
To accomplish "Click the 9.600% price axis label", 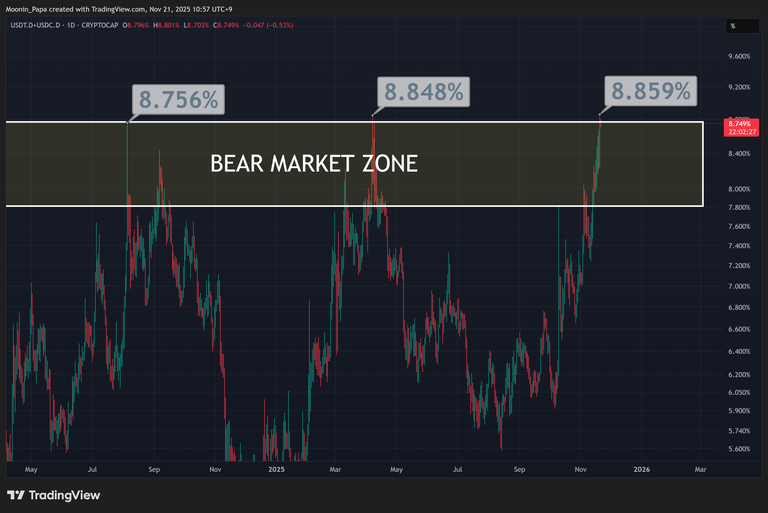I will 739,57.
